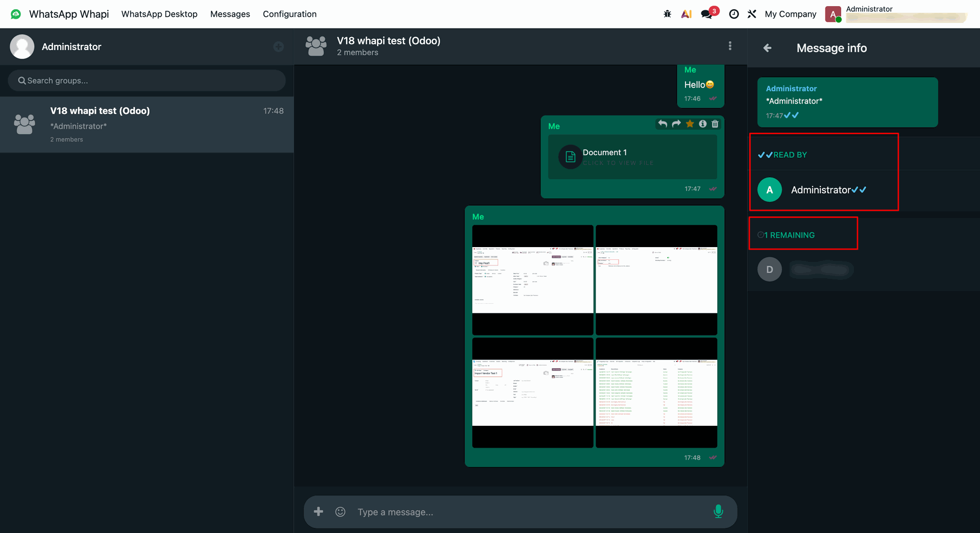
Task: Click the *Administrator* message preview card
Action: click(847, 102)
